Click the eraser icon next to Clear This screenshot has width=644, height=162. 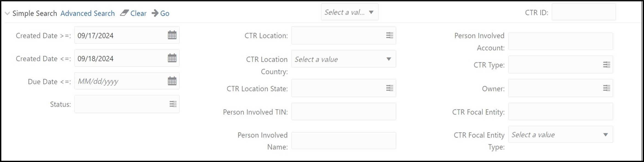[x=125, y=12]
